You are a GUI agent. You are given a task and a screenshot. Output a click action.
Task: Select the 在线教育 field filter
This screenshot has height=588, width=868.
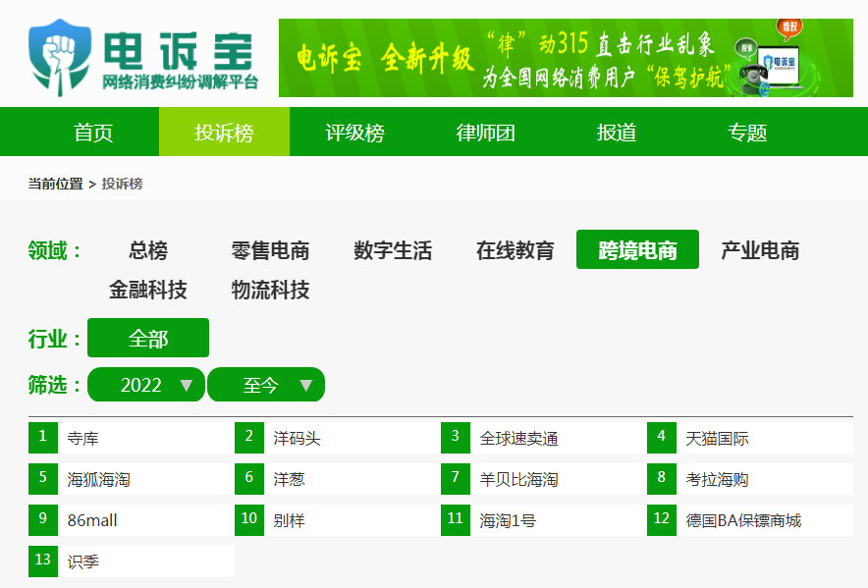coord(515,250)
